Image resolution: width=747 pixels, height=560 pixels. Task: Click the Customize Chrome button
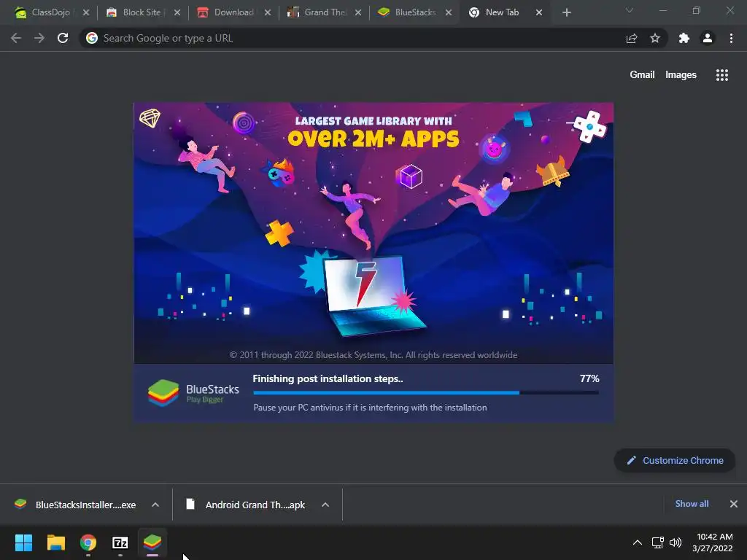pyautogui.click(x=675, y=461)
